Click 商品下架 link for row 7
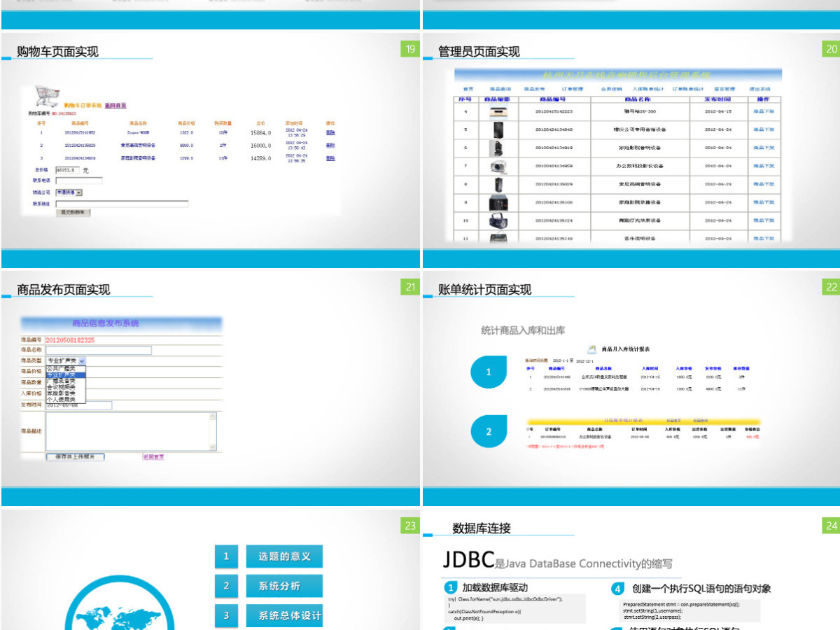The width and height of the screenshot is (840, 630). point(764,166)
